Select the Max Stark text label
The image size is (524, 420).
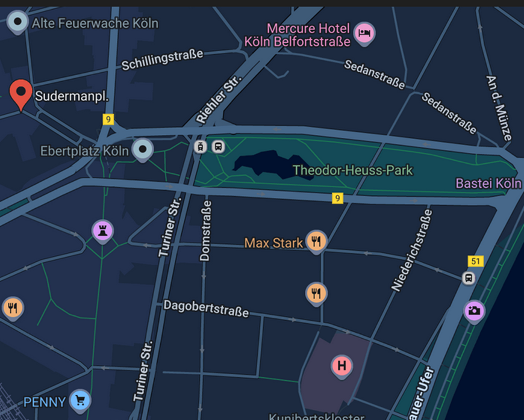(273, 243)
